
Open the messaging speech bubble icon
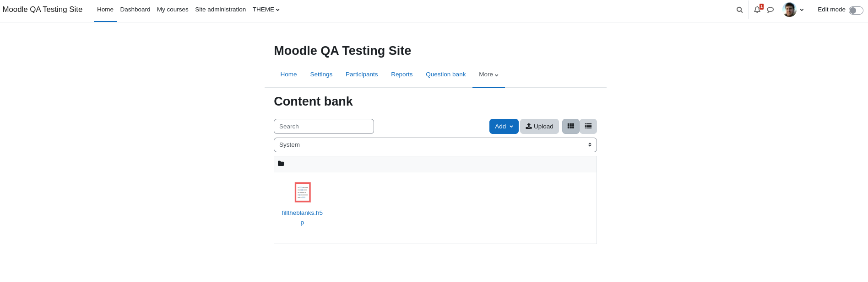point(770,10)
